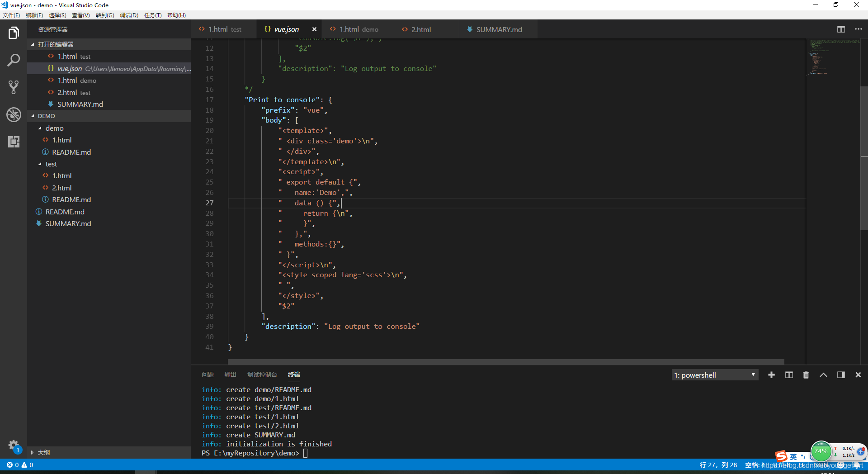Open the 帮助(H) menu
The height and width of the screenshot is (474, 868).
[176, 15]
